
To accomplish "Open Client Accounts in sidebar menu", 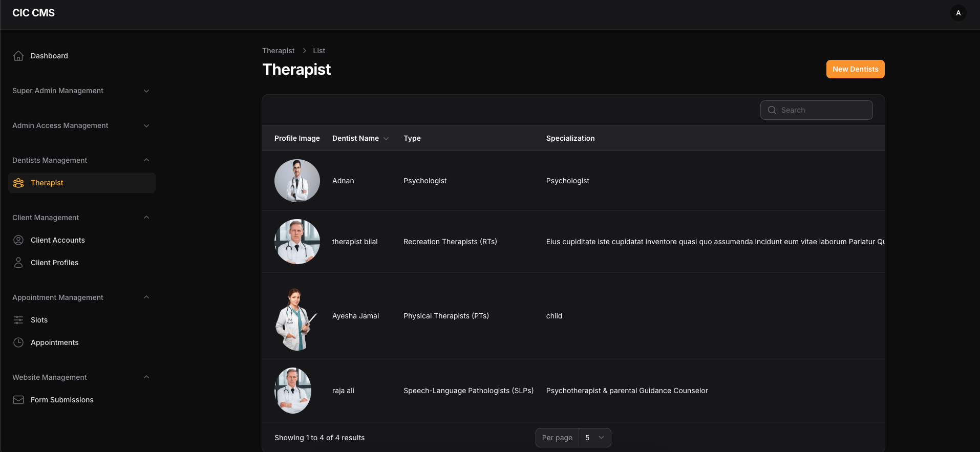I will pyautogui.click(x=58, y=240).
